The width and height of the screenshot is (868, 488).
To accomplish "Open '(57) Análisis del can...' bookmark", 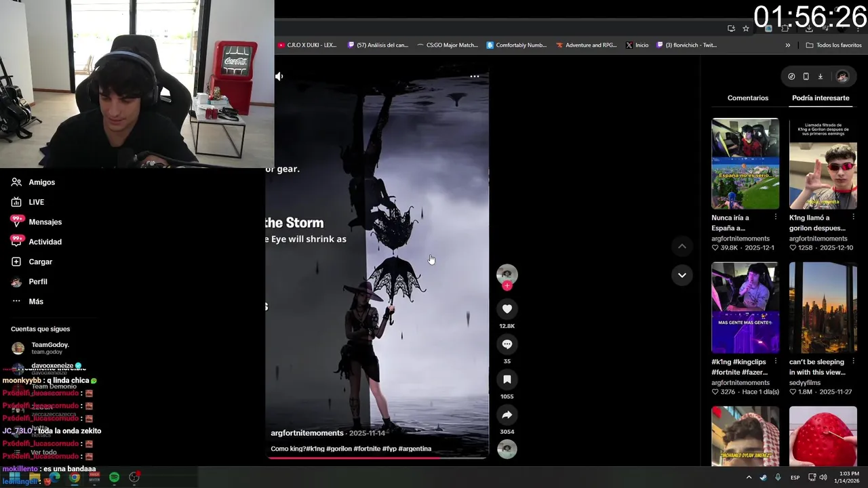I will point(378,45).
